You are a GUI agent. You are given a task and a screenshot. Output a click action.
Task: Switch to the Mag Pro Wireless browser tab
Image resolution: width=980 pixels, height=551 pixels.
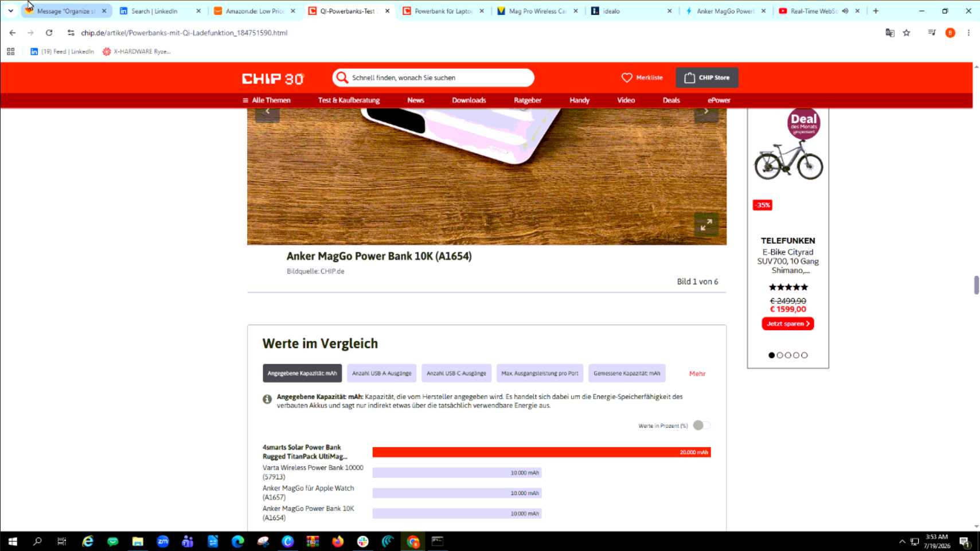(x=538, y=11)
